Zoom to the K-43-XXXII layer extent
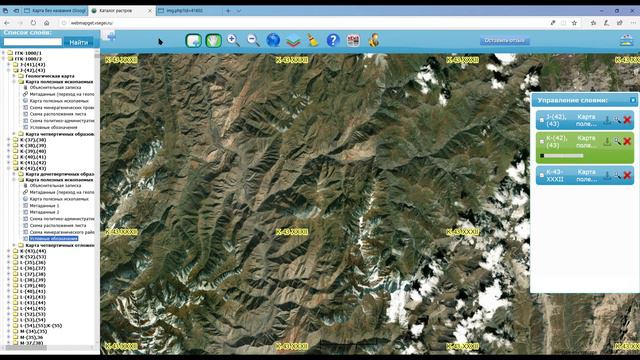 617,175
